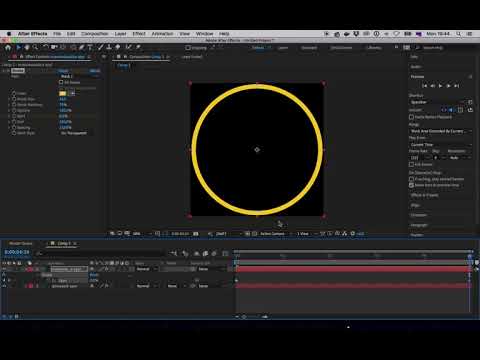
Task: Click the Home icon in toolbar
Action: [8, 48]
